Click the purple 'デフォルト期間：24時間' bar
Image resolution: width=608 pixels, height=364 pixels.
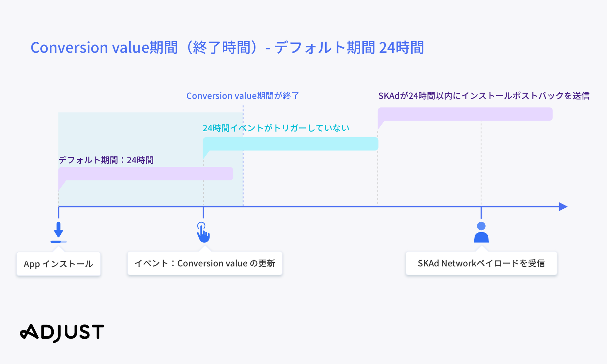coord(146,174)
